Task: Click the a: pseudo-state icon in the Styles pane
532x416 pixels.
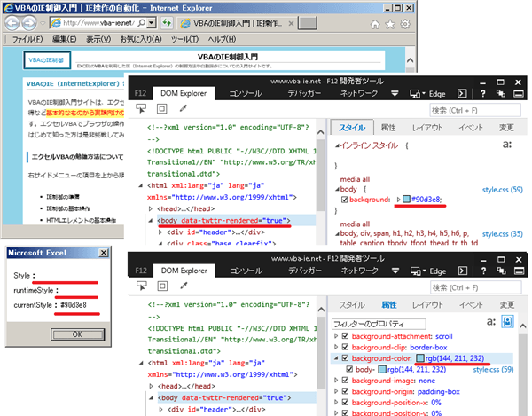Action: [x=507, y=145]
